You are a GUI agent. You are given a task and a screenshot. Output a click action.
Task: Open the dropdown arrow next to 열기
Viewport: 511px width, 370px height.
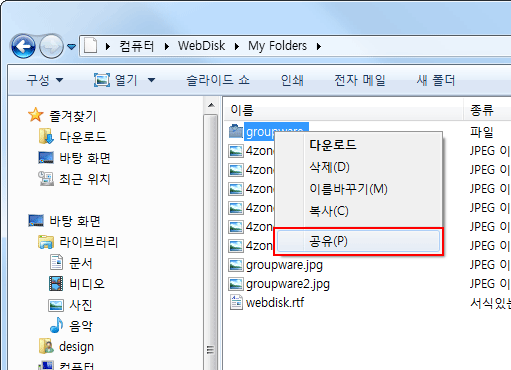coord(151,80)
